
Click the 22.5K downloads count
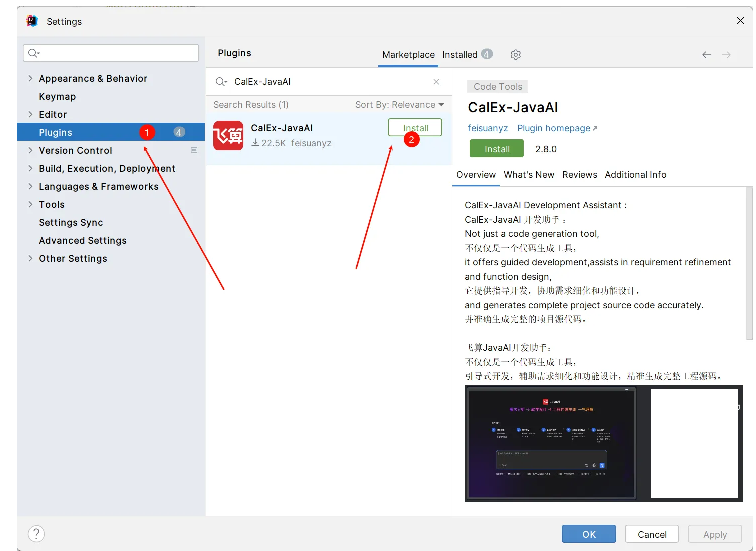[269, 143]
